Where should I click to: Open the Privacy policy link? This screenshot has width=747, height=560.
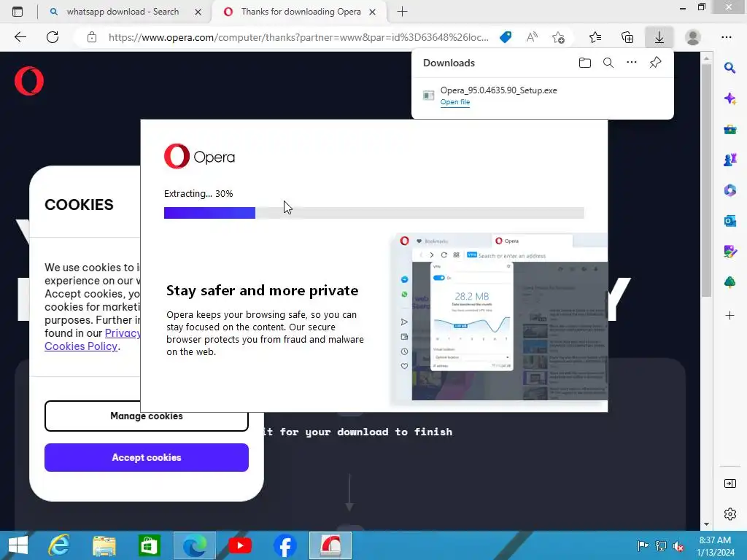[x=123, y=333]
